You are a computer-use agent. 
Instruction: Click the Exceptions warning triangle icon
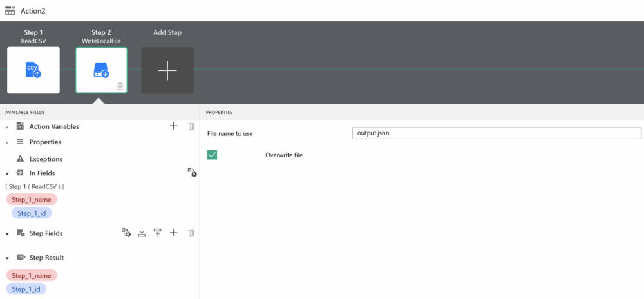point(20,159)
